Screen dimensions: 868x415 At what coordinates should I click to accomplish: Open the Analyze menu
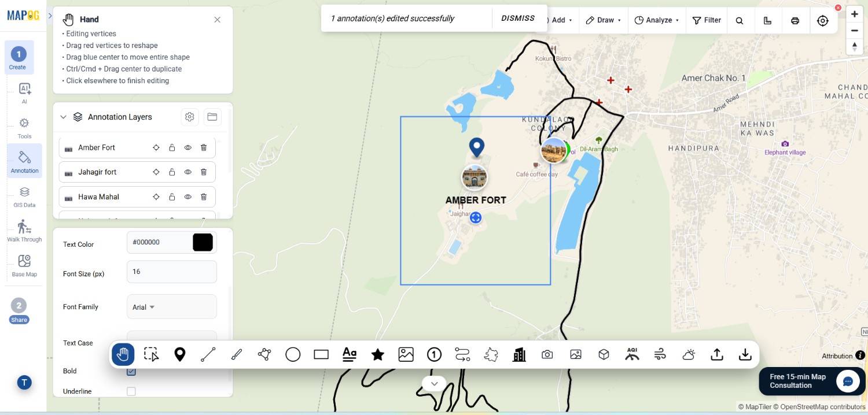tap(657, 20)
